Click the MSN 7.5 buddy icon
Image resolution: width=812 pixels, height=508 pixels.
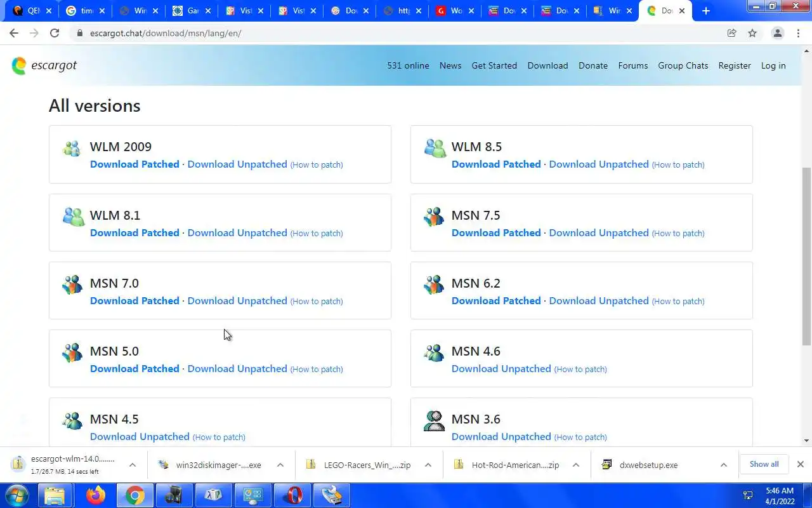point(434,217)
